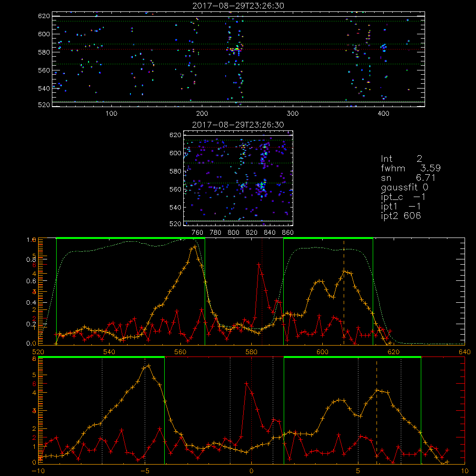Click the middle zoomed image panel
The height and width of the screenshot is (476, 476).
238,178
